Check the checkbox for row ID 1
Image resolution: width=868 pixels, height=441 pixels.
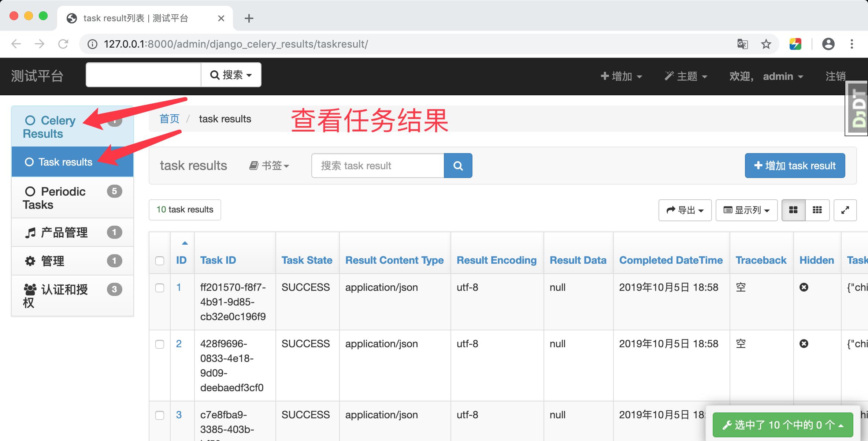click(160, 288)
